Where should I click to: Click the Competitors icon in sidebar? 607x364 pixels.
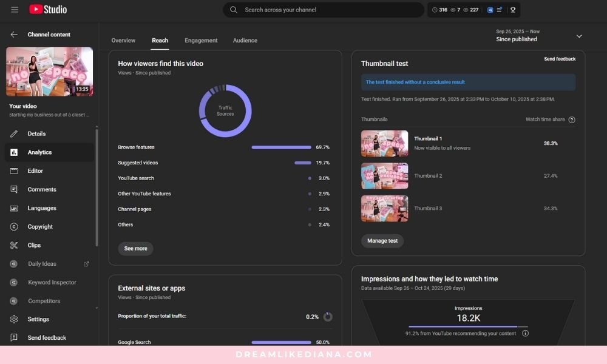tap(13, 301)
